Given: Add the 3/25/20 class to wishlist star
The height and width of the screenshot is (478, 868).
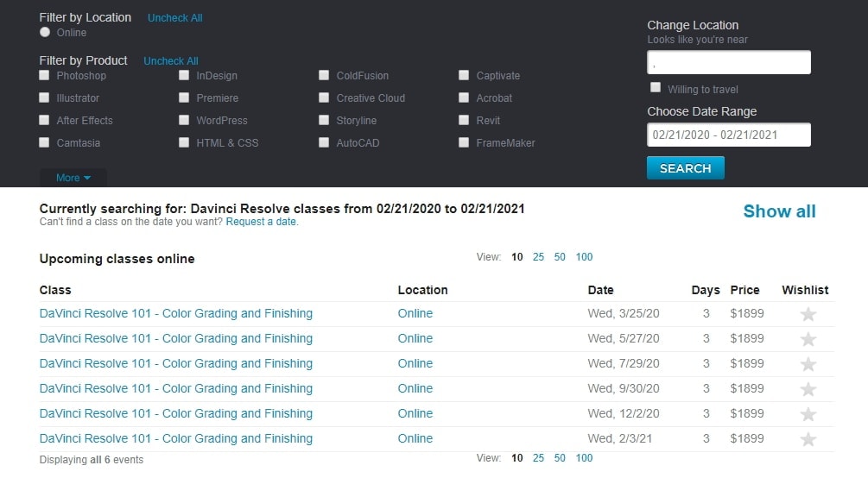Looking at the screenshot, I should tap(808, 314).
